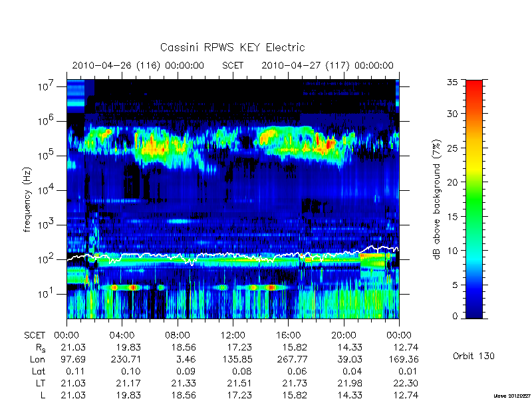Viewport: 532px width, 399px height.
Task: Click the 10^2 frequency tick label
Action: pos(46,259)
